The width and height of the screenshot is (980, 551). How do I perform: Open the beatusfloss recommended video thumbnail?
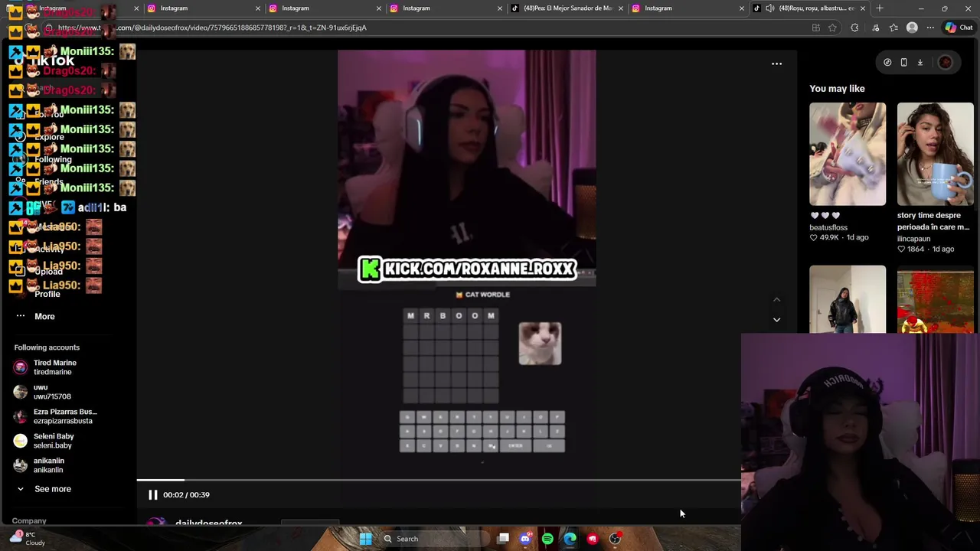pyautogui.click(x=848, y=154)
